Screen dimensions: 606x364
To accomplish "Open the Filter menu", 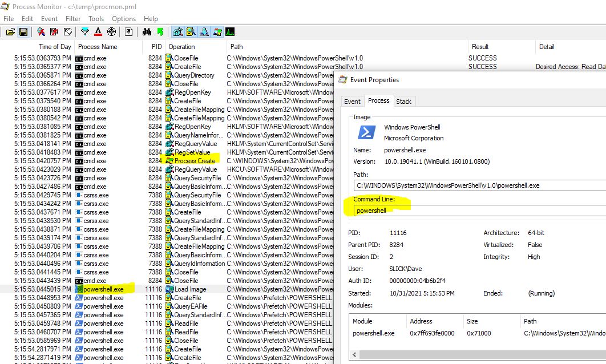I will [73, 19].
